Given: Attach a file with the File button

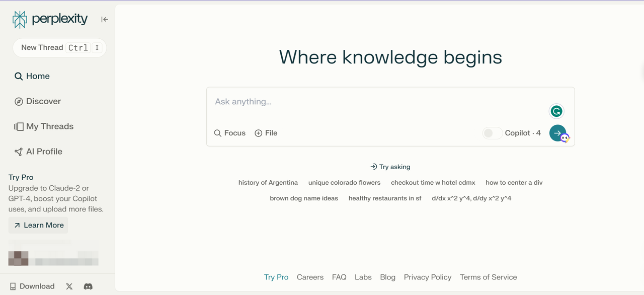Looking at the screenshot, I should pyautogui.click(x=266, y=133).
